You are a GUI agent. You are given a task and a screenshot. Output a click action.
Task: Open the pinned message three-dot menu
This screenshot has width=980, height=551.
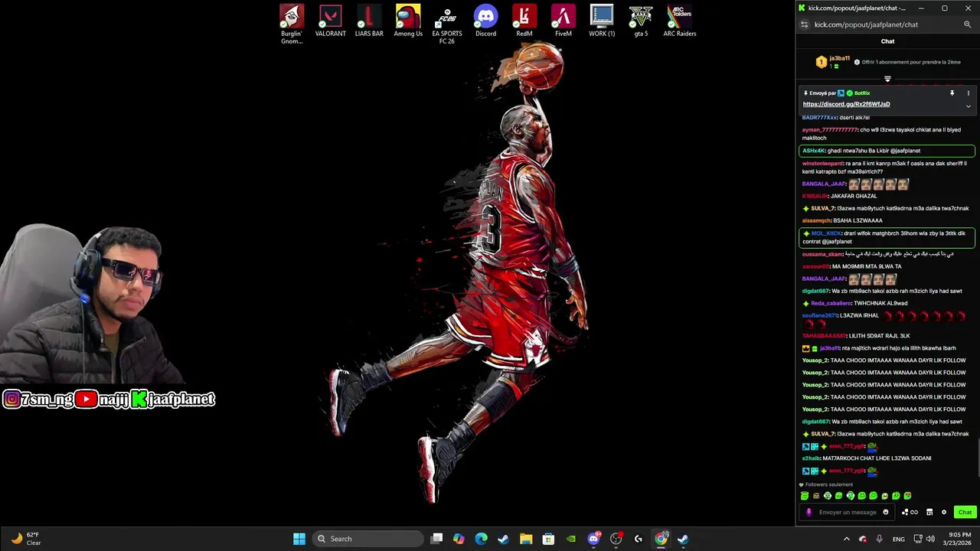968,93
